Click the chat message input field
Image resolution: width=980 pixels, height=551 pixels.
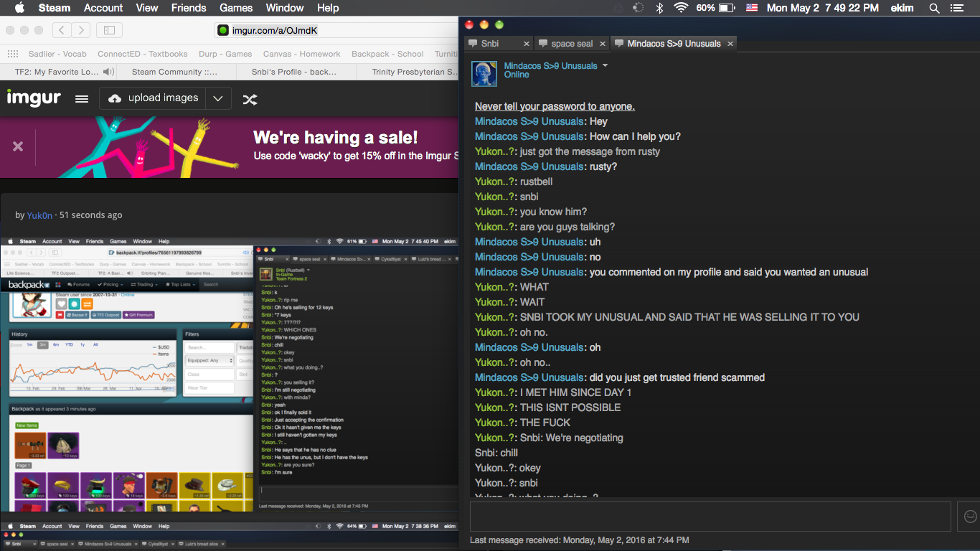[x=710, y=517]
